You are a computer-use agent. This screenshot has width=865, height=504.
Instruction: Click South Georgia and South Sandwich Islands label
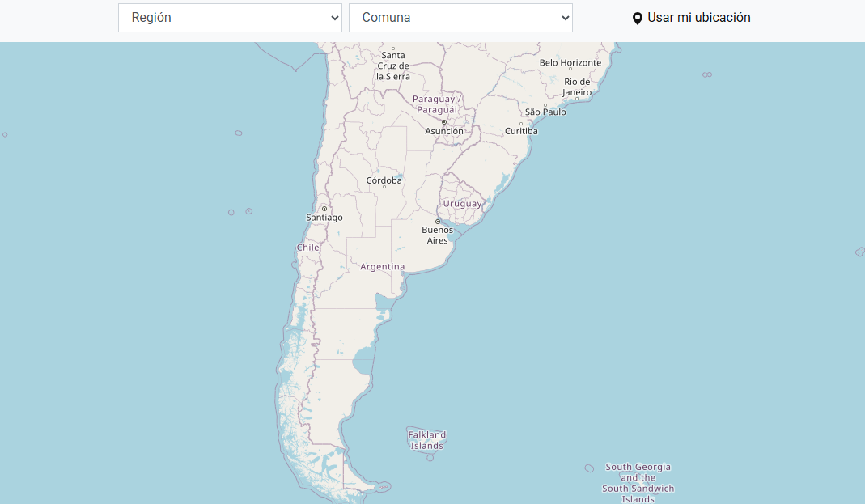tap(638, 483)
